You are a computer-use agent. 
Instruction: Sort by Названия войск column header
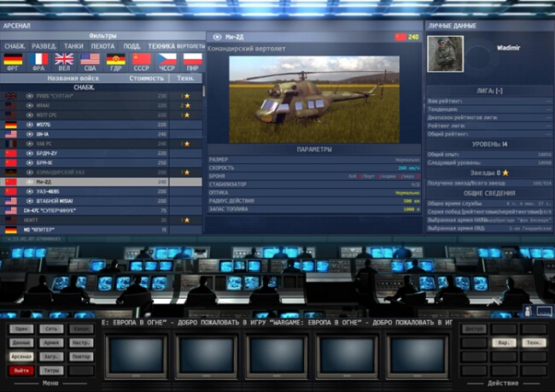[73, 79]
